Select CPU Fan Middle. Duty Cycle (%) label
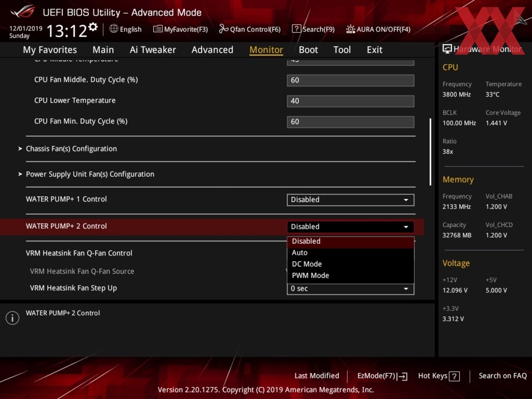The height and width of the screenshot is (399, 532). point(86,80)
